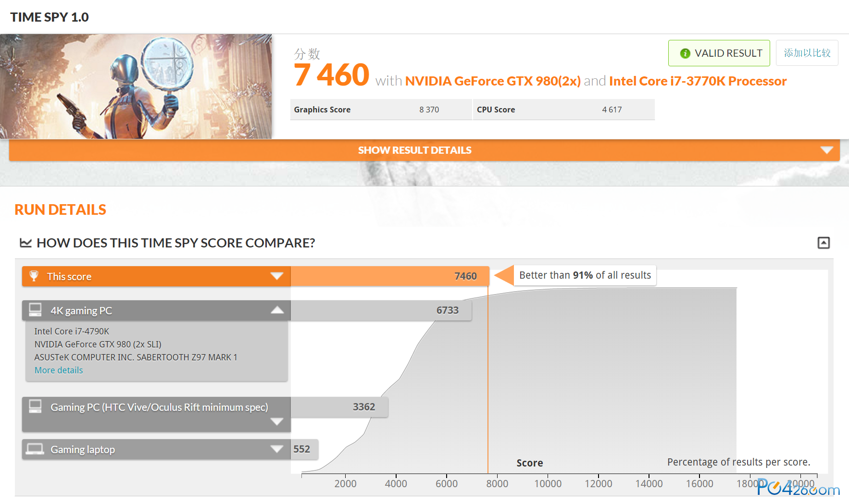Click the 7460 score bar
Image resolution: width=849 pixels, height=504 pixels.
(x=390, y=276)
